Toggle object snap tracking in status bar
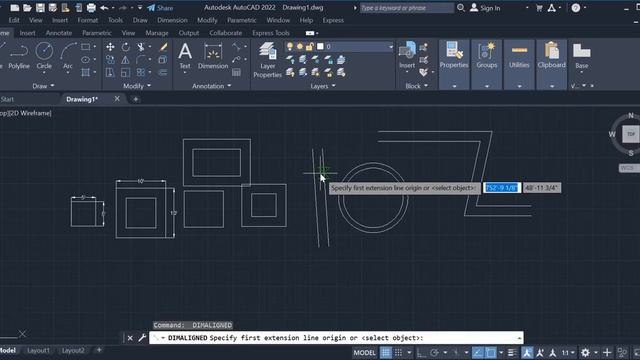 click(x=478, y=353)
